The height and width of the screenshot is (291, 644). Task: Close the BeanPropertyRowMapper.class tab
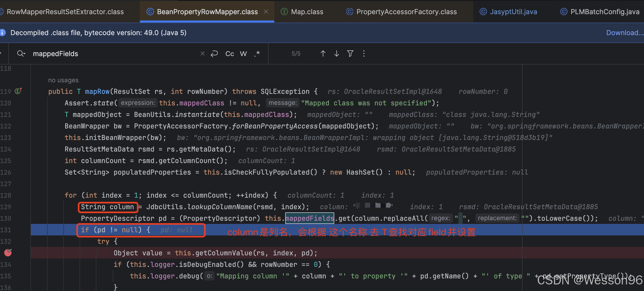tap(266, 12)
